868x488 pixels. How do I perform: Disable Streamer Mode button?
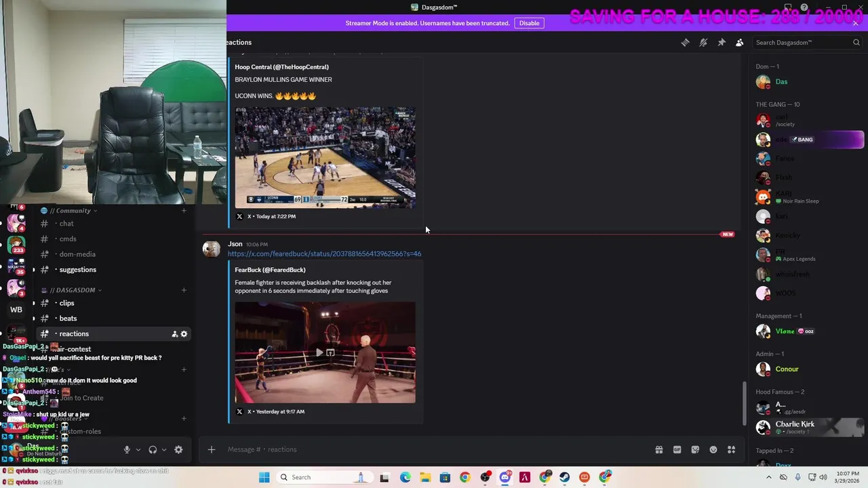click(529, 23)
